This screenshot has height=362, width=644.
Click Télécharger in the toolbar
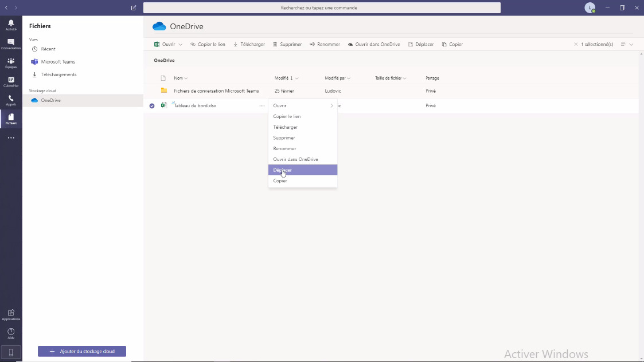click(249, 44)
